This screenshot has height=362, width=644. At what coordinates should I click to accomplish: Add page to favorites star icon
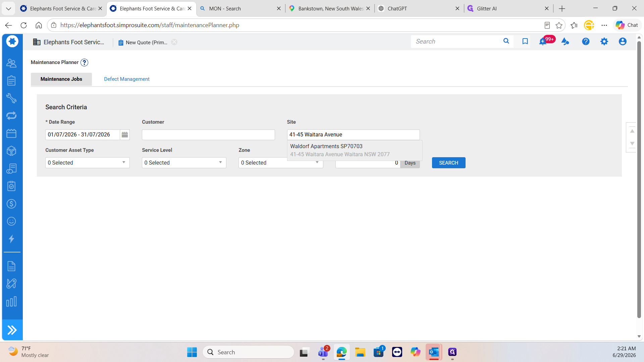click(559, 25)
